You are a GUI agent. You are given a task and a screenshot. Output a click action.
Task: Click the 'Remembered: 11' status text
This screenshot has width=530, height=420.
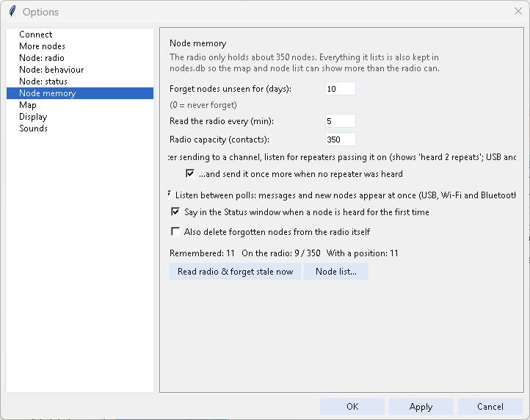coord(202,253)
